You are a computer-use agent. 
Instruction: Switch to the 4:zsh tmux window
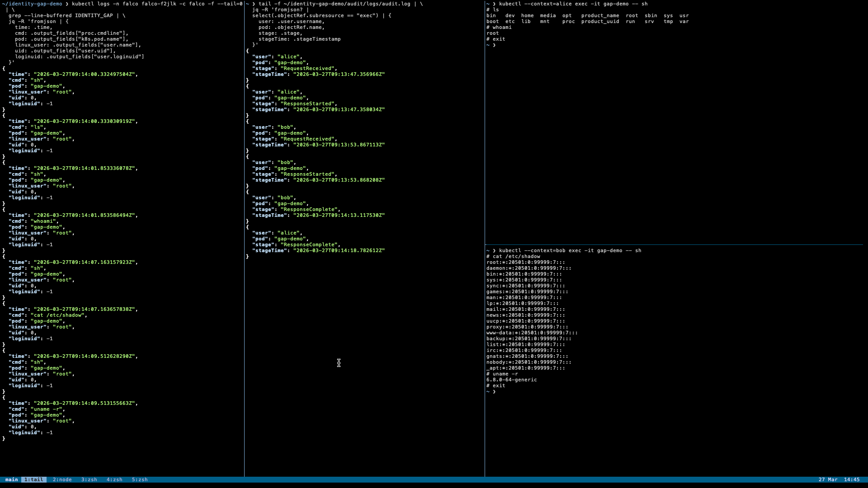pos(114,479)
